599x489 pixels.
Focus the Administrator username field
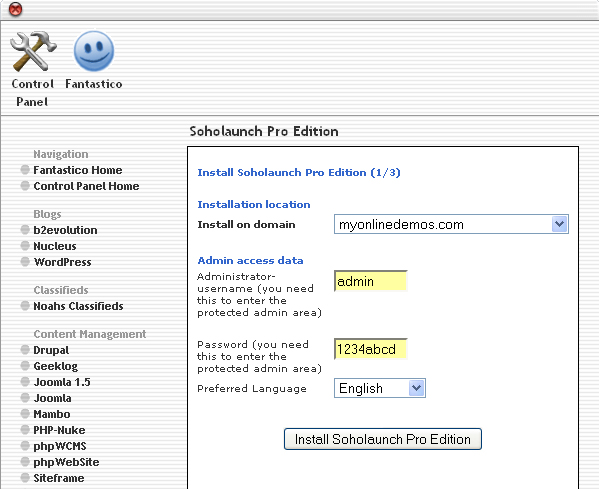[x=371, y=281]
